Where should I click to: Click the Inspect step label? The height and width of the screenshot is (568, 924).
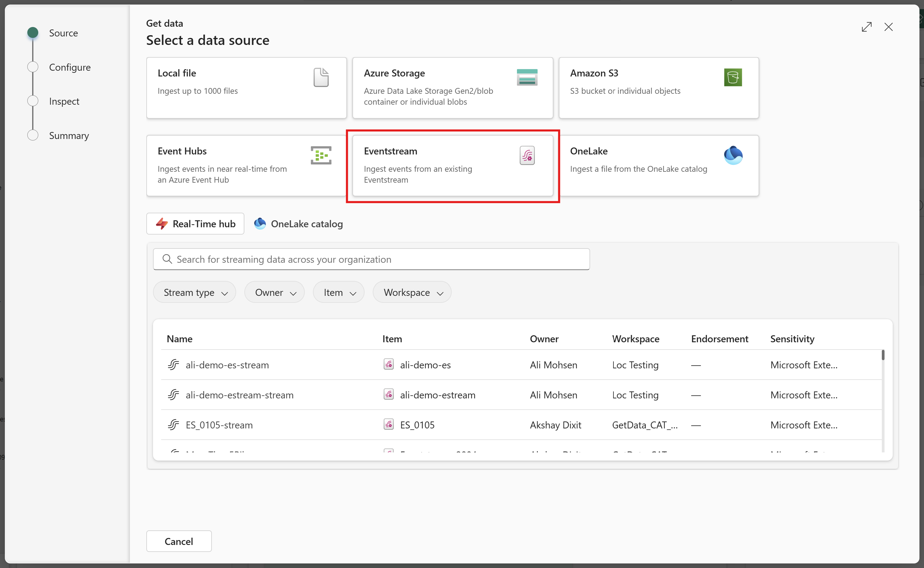click(x=64, y=101)
